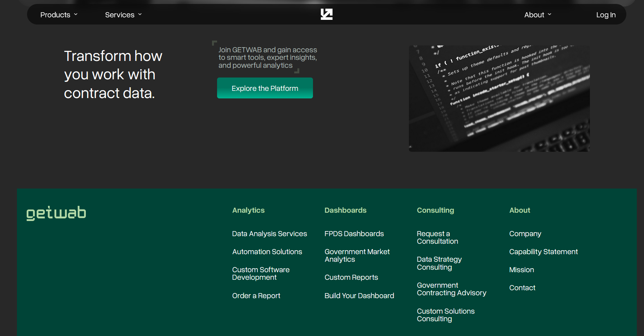Open Data Strategy Consulting link
644x336 pixels.
439,263
